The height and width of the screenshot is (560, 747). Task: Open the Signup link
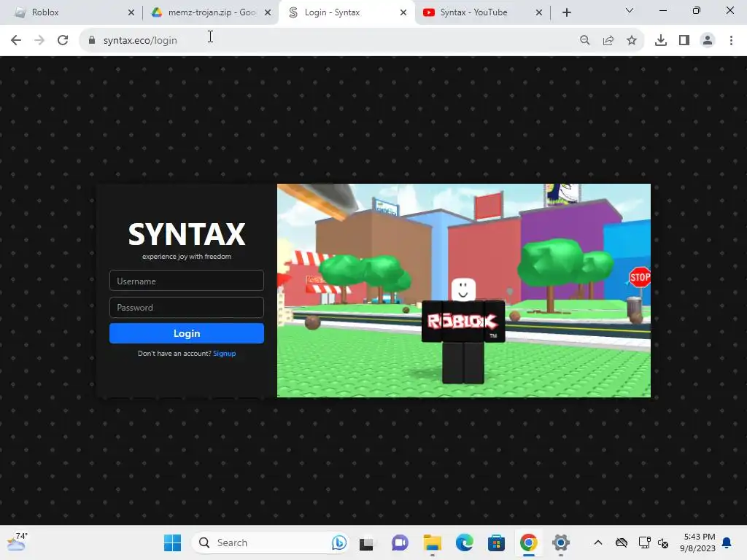coord(225,354)
